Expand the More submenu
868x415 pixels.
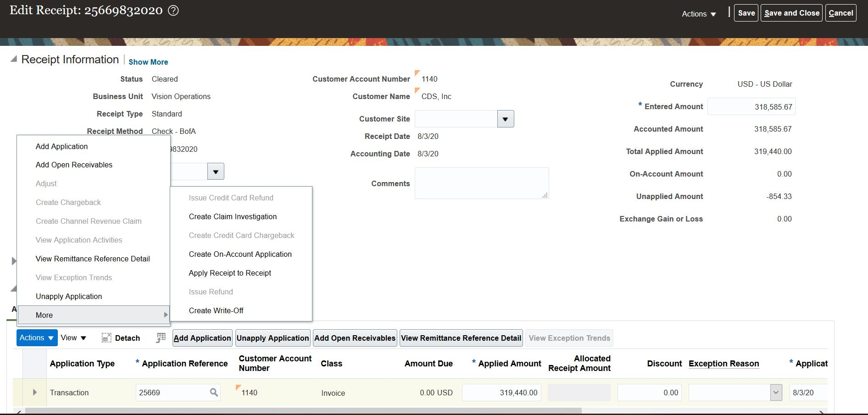tap(94, 315)
